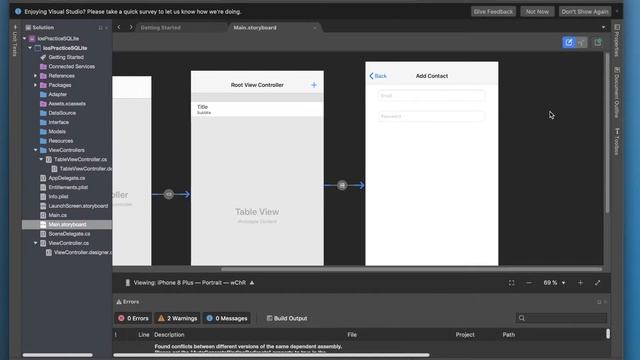The width and height of the screenshot is (640, 360).
Task: Select the Interface folder
Action: 58,122
